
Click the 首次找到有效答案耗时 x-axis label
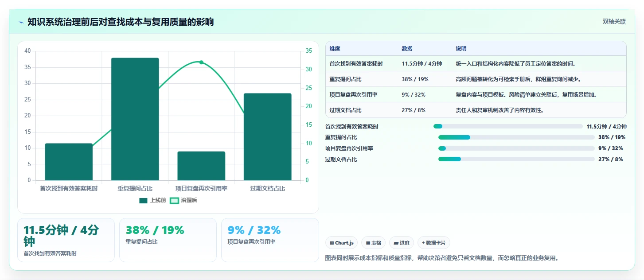[69, 188]
